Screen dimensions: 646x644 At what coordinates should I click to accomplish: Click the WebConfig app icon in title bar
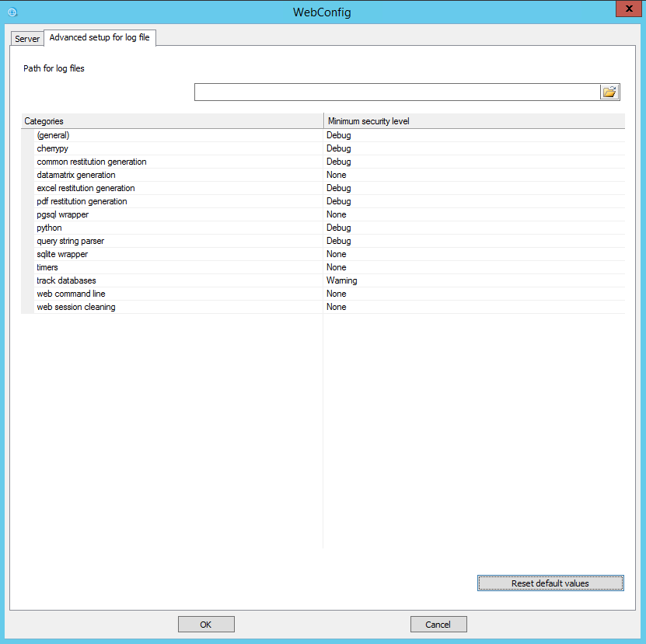[x=12, y=12]
